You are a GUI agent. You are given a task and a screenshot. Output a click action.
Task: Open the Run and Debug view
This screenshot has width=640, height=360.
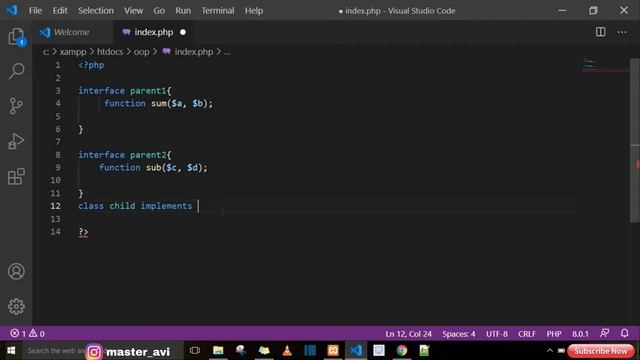point(16,141)
